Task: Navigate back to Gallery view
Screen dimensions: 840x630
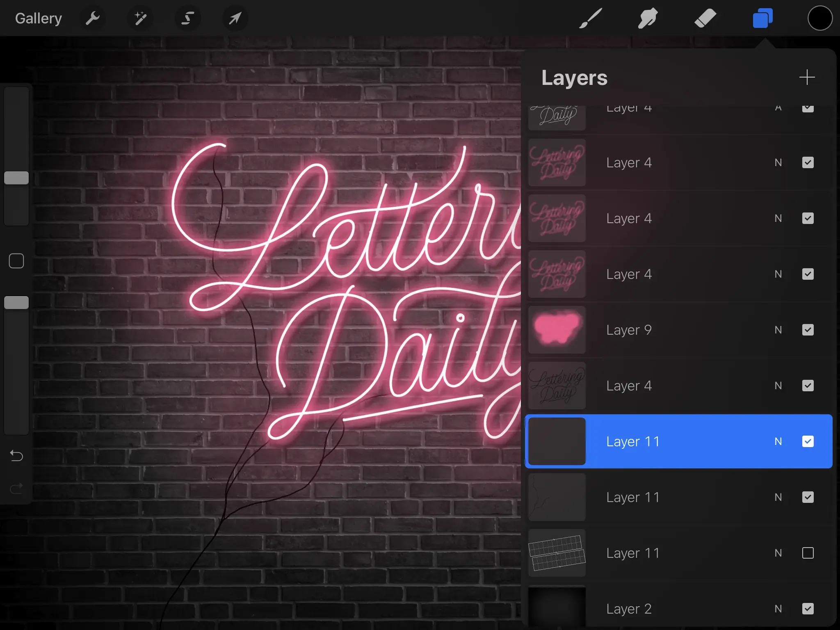Action: tap(38, 18)
